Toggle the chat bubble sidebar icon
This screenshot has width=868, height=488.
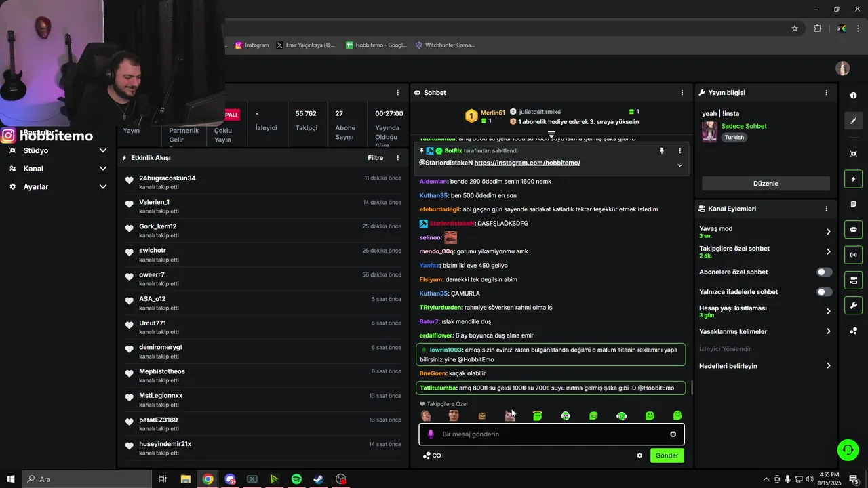[x=853, y=230]
